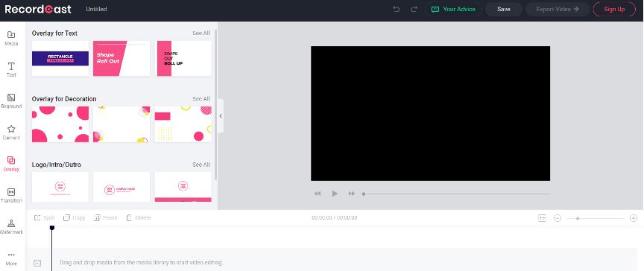This screenshot has width=644, height=271.
Task: Open the Element panel star icon
Action: 11,129
